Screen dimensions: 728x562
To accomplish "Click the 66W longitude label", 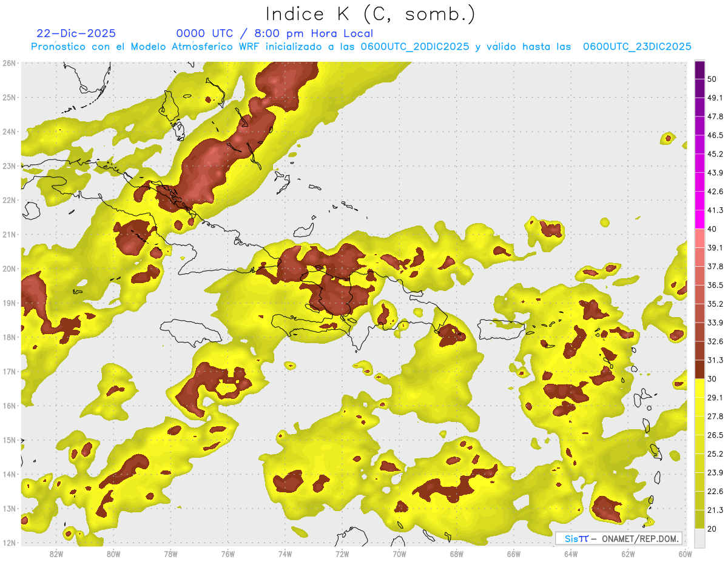I will click(x=514, y=554).
